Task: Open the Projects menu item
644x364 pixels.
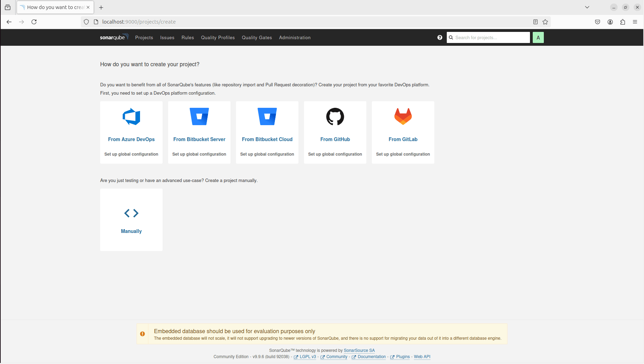Action: pyautogui.click(x=144, y=37)
